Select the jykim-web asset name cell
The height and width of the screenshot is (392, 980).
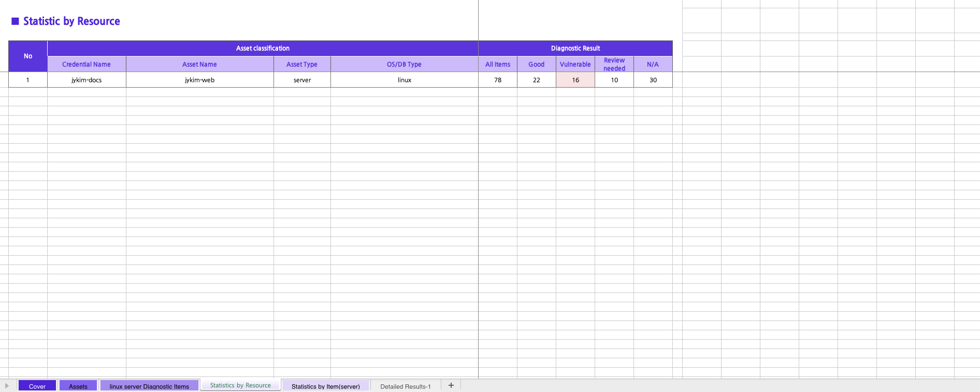(199, 80)
